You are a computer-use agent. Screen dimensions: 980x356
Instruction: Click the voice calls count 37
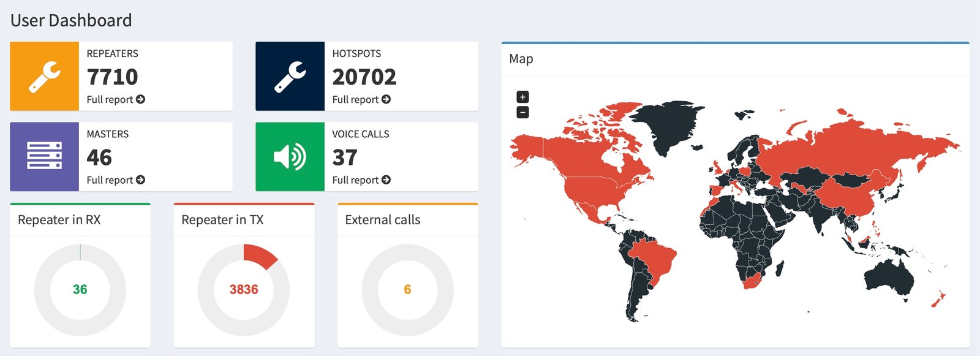click(x=345, y=157)
